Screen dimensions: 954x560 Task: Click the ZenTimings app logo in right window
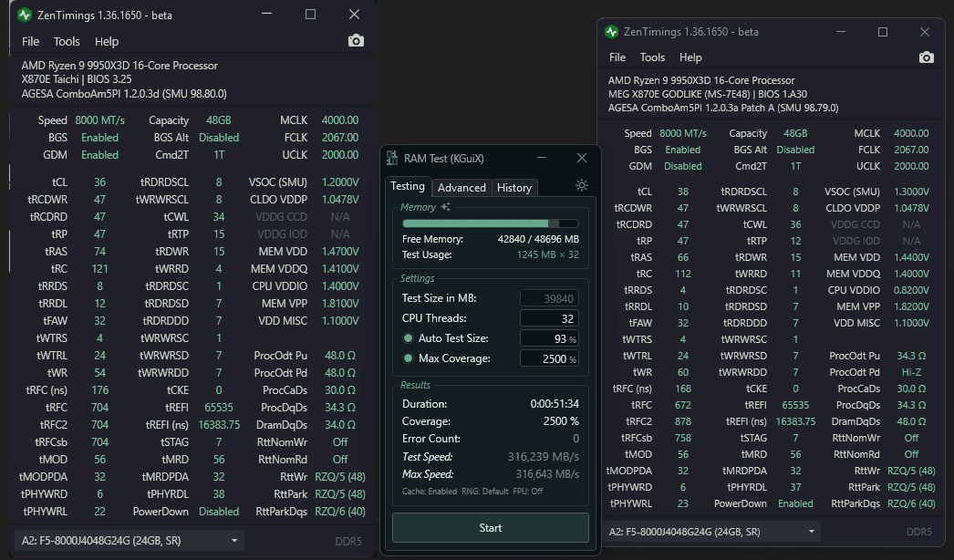(x=611, y=32)
